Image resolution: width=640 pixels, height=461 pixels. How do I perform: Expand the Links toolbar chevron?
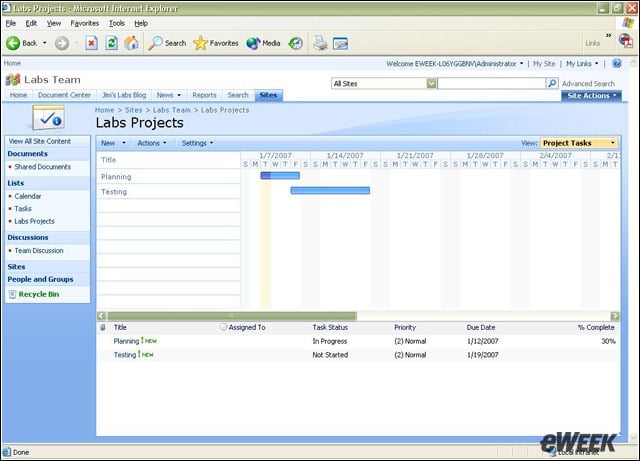(x=608, y=36)
